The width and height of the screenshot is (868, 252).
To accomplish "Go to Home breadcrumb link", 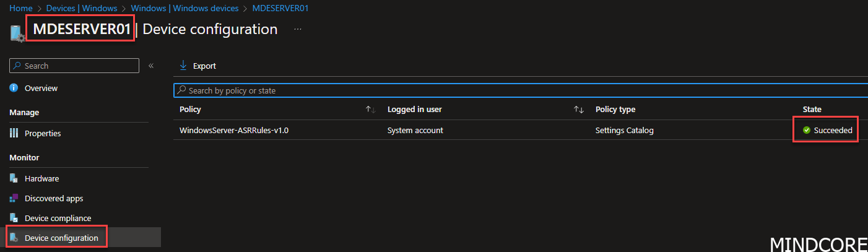I will pyautogui.click(x=20, y=9).
